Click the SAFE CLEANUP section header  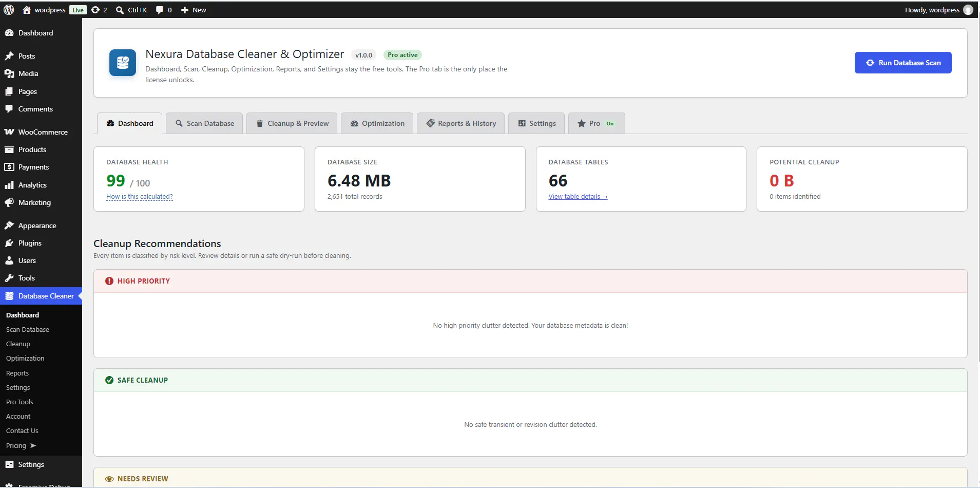coord(530,380)
